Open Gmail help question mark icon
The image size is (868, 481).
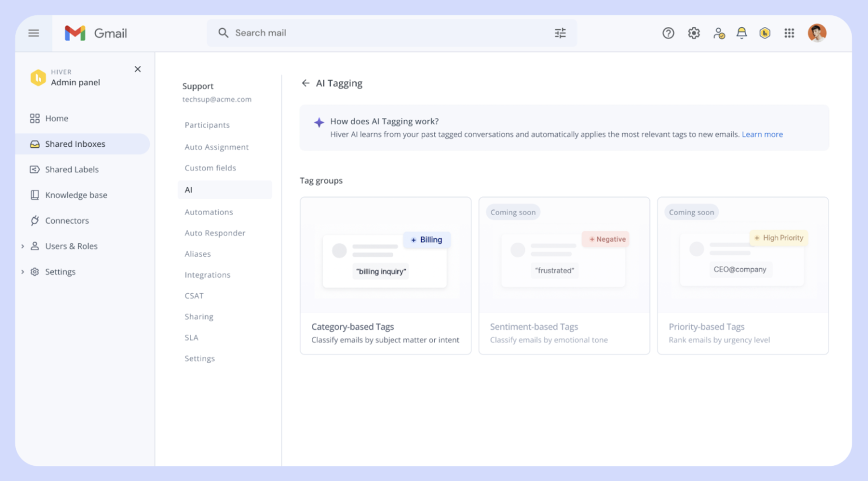coord(668,33)
